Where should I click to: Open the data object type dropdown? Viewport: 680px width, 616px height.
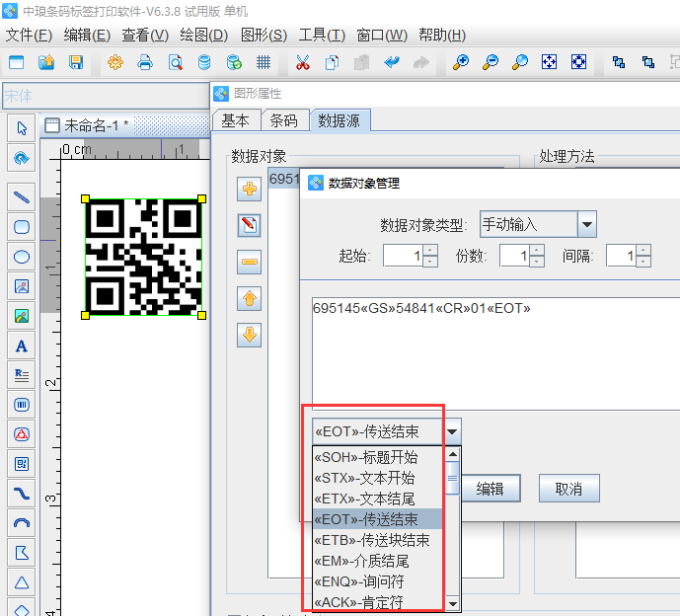(x=586, y=224)
